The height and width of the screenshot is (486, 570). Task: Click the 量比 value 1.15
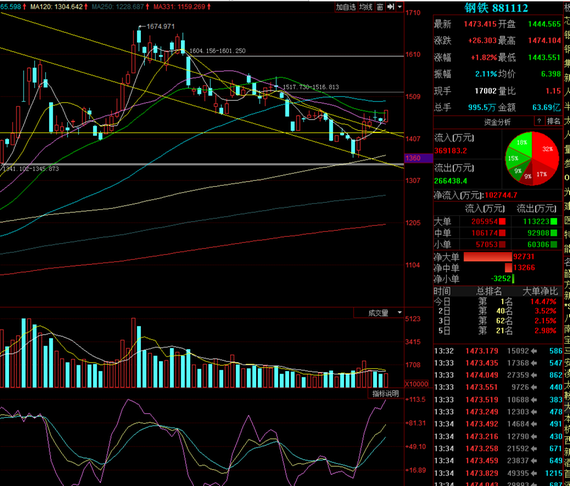553,91
